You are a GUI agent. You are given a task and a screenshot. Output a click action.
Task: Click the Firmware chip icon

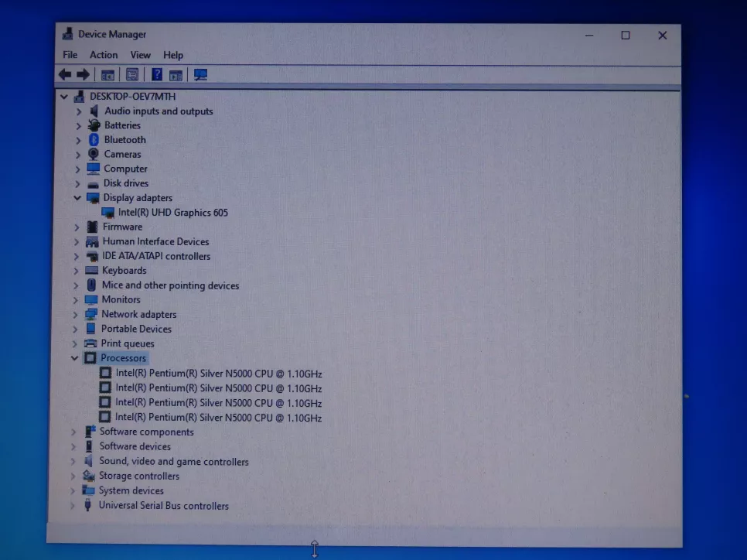[93, 227]
